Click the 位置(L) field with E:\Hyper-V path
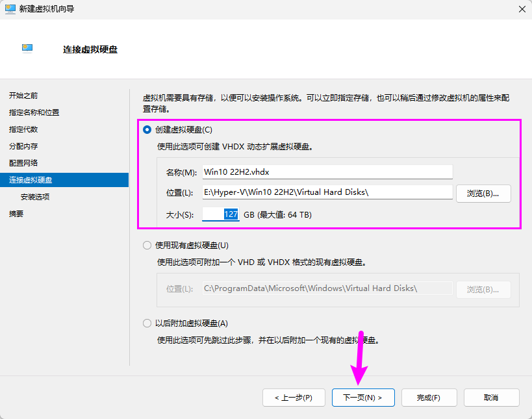The width and height of the screenshot is (532, 419). (327, 192)
